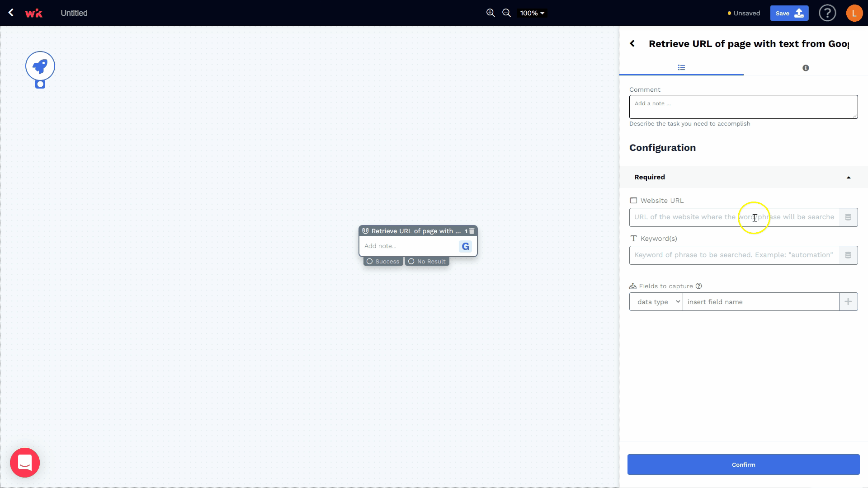The width and height of the screenshot is (868, 488).
Task: Add a capture field with plus
Action: (848, 302)
